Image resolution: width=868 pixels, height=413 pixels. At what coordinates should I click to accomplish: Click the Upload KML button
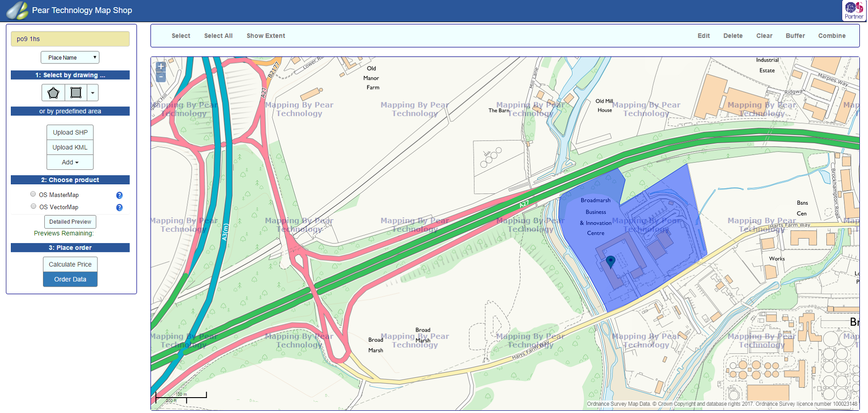(x=70, y=147)
